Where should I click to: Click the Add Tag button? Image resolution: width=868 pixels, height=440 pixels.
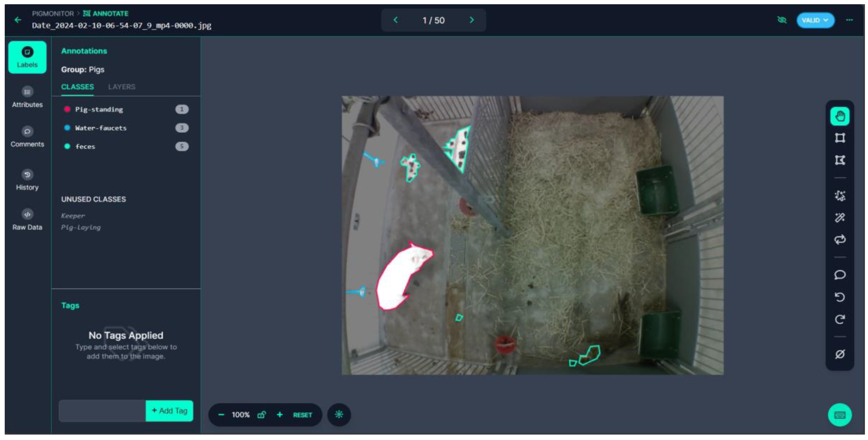coord(169,411)
